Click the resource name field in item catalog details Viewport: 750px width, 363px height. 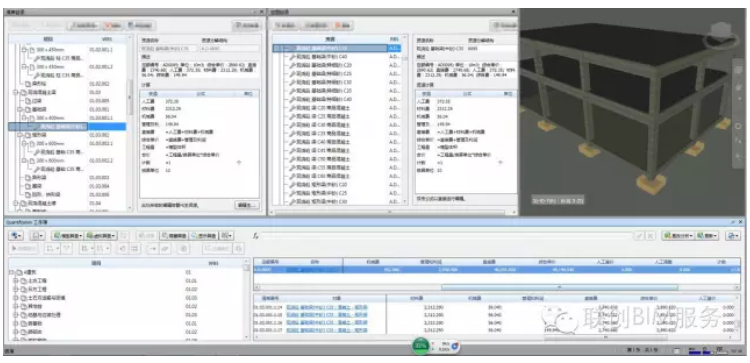click(x=168, y=49)
